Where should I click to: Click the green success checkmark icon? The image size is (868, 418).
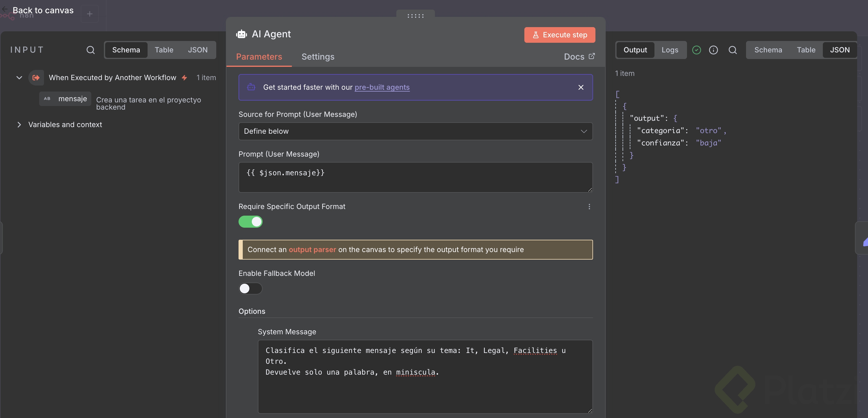click(x=696, y=50)
